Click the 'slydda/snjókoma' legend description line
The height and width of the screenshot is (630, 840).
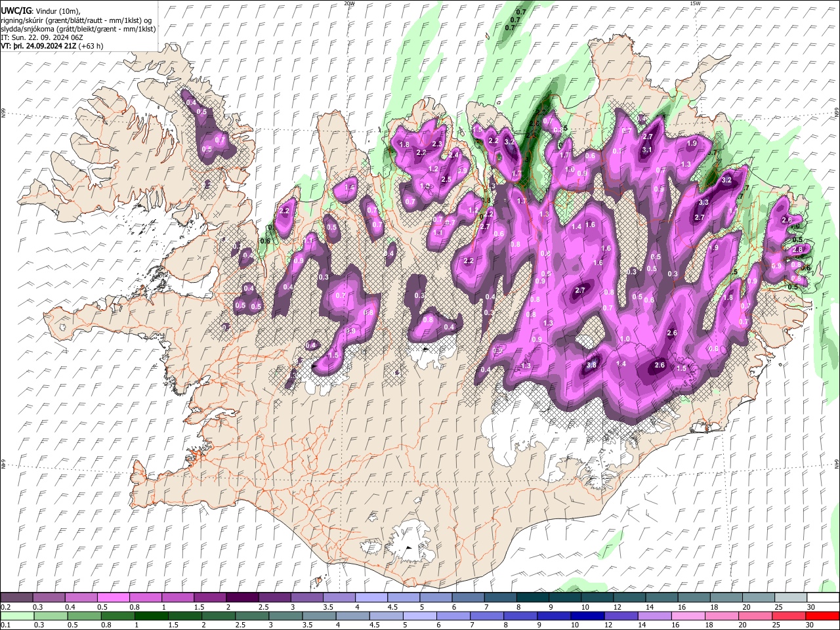click(78, 29)
